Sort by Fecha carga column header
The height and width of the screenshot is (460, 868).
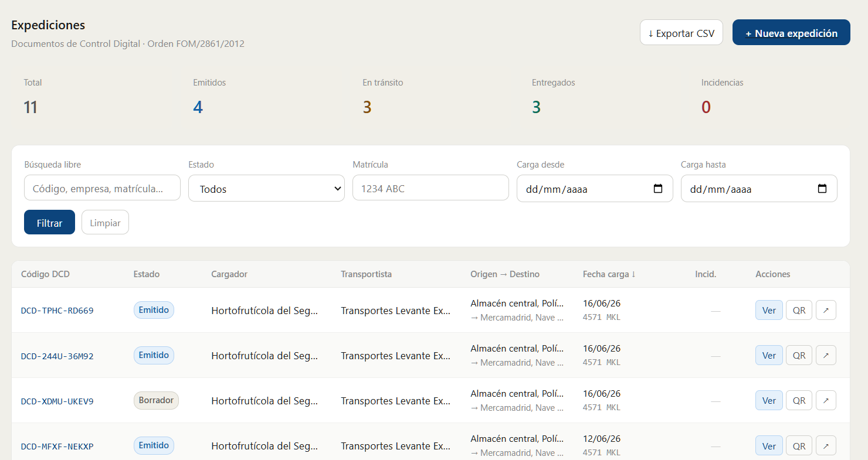[x=609, y=274]
